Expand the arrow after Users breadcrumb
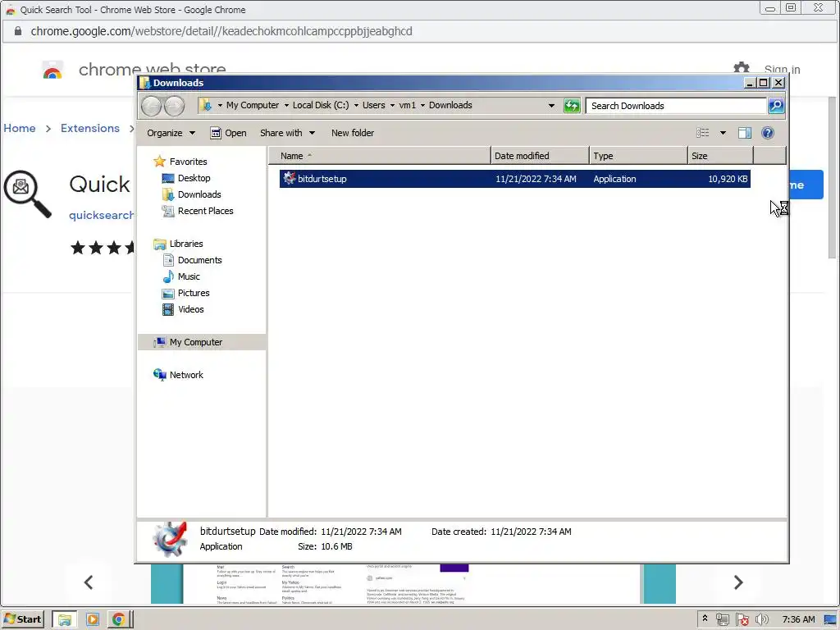 click(392, 106)
